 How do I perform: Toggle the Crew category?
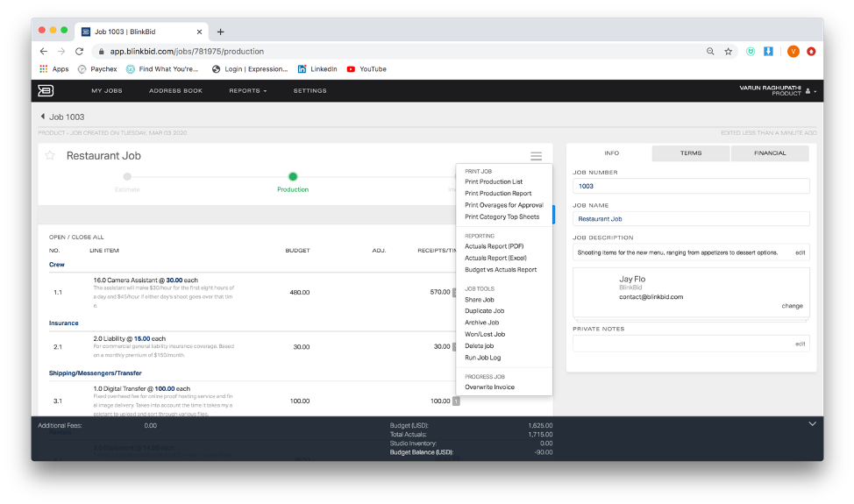tap(57, 265)
